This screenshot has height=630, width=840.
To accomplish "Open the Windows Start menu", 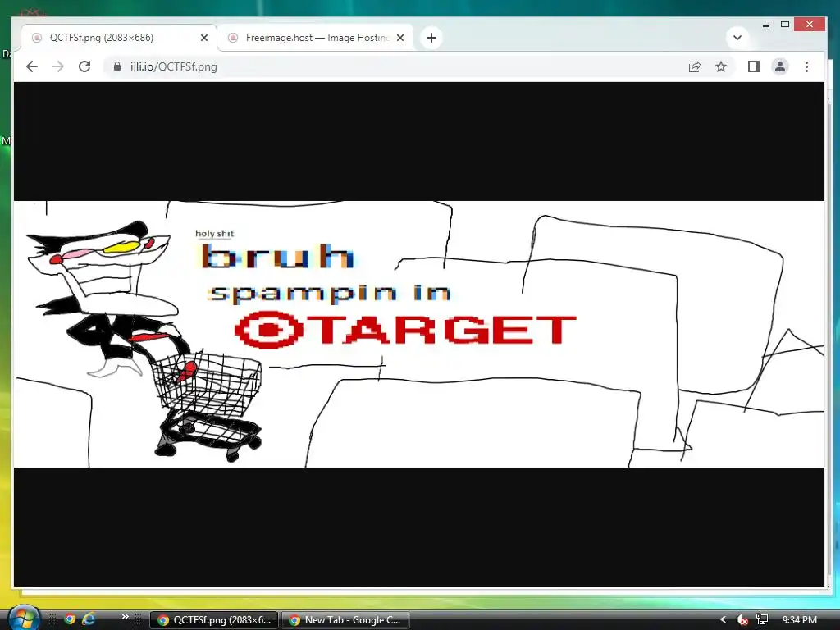I will pos(23,618).
